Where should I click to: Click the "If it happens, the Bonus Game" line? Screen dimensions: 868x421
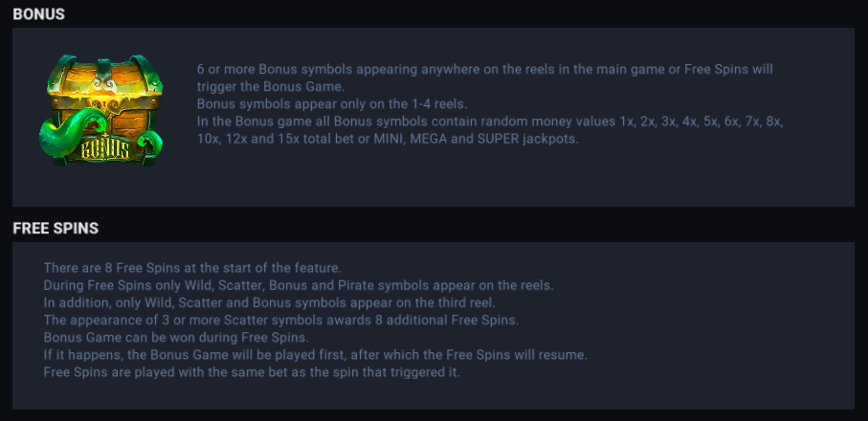coord(315,354)
